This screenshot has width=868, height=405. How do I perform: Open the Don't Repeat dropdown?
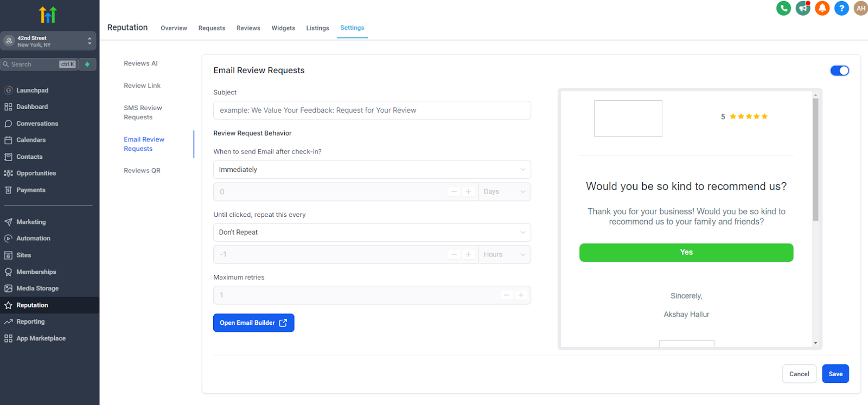click(x=372, y=233)
